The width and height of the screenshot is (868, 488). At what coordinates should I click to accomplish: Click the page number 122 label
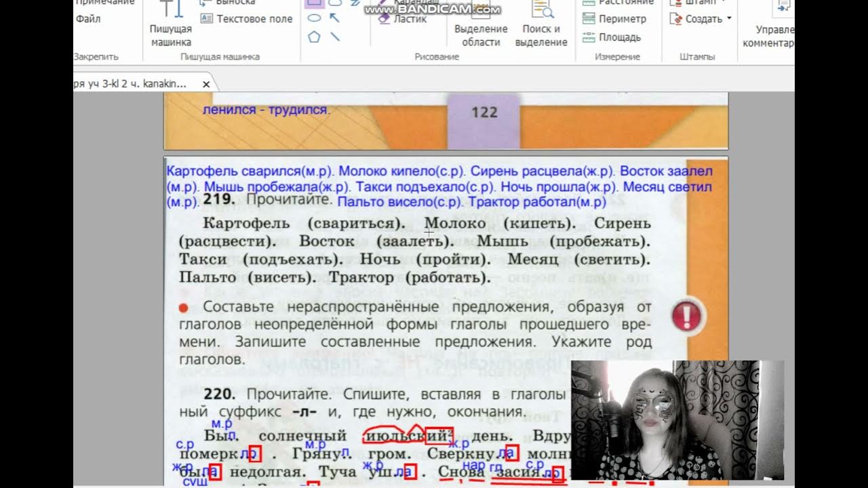tap(484, 113)
